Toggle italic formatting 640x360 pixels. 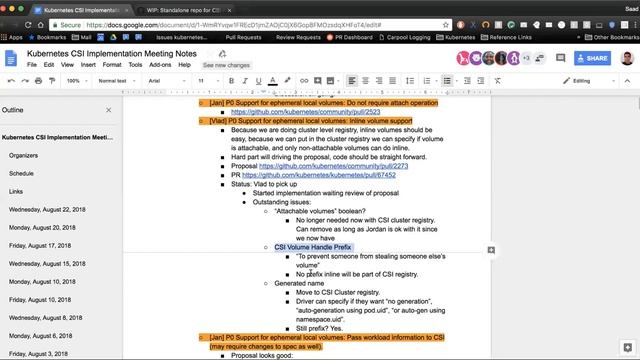click(245, 81)
